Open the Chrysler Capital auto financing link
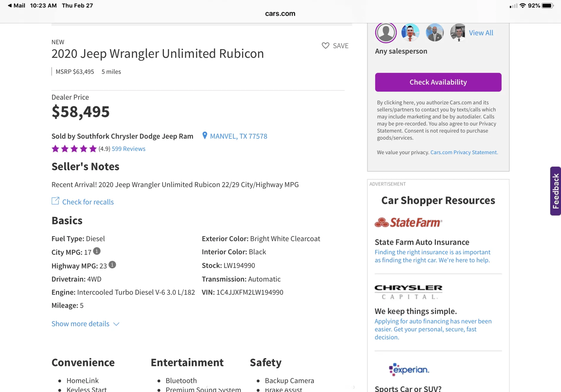561x392 pixels. coord(433,329)
